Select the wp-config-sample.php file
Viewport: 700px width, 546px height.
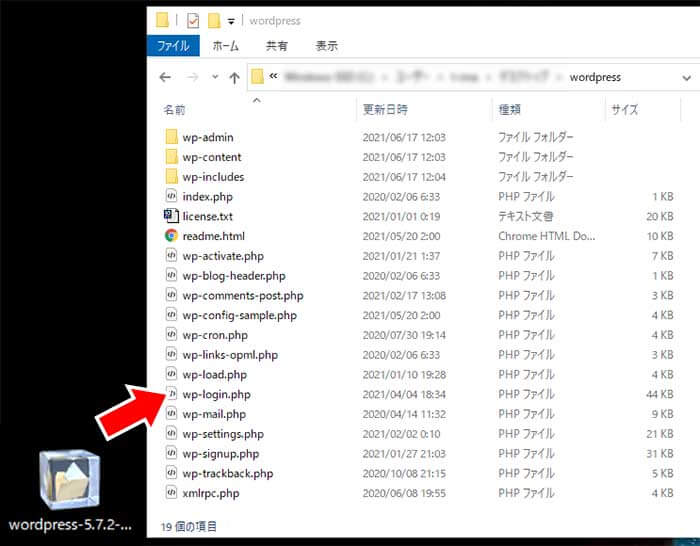pos(239,315)
